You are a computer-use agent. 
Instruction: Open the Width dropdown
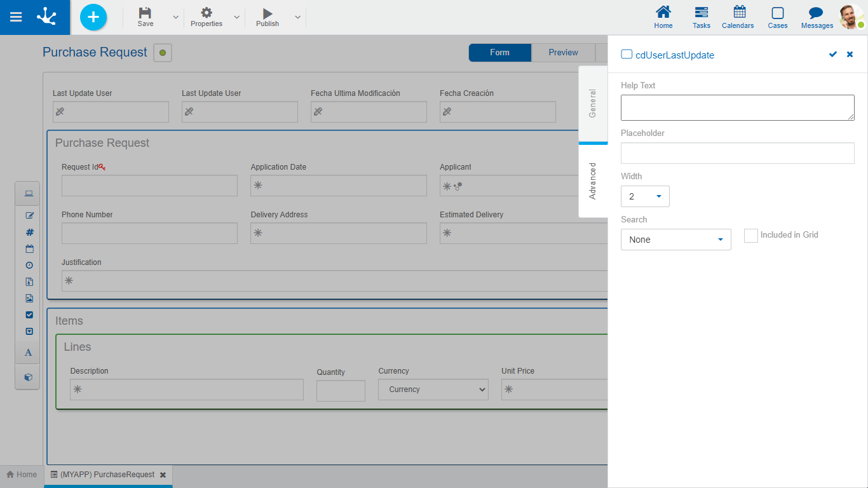[645, 197]
